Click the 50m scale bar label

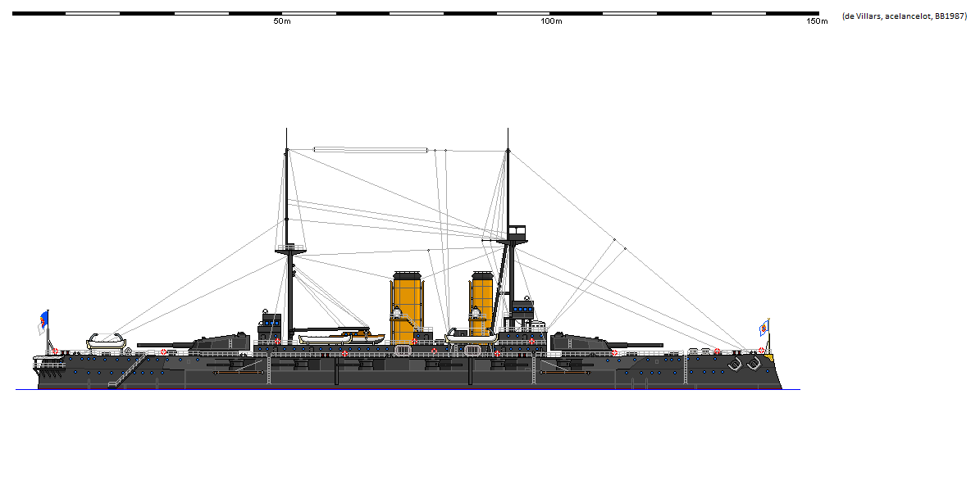click(x=281, y=21)
